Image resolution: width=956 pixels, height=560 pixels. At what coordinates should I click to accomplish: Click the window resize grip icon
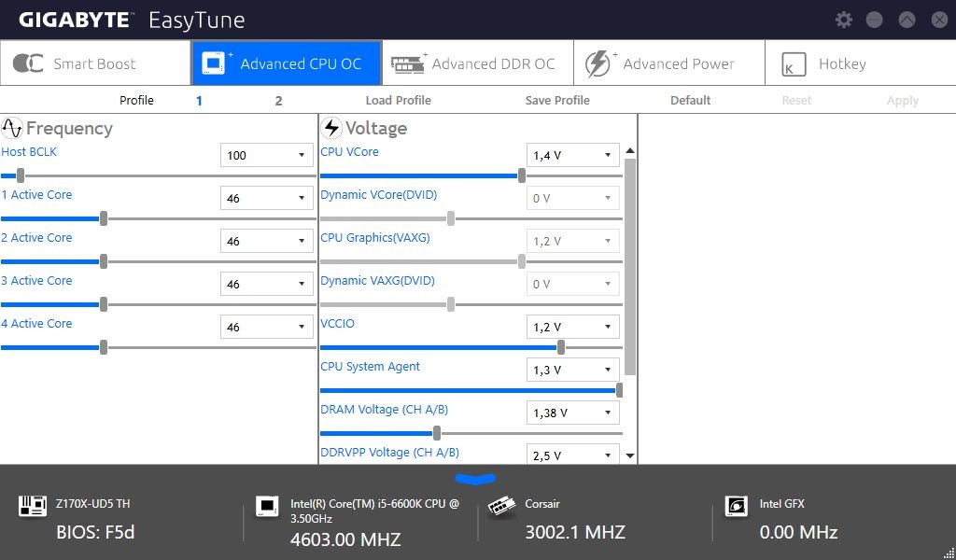point(949,553)
